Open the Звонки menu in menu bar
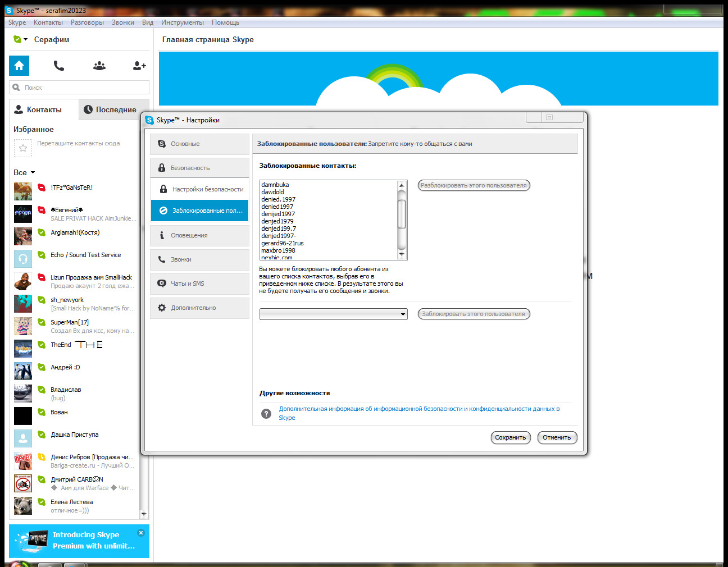The width and height of the screenshot is (728, 567). pyautogui.click(x=122, y=22)
